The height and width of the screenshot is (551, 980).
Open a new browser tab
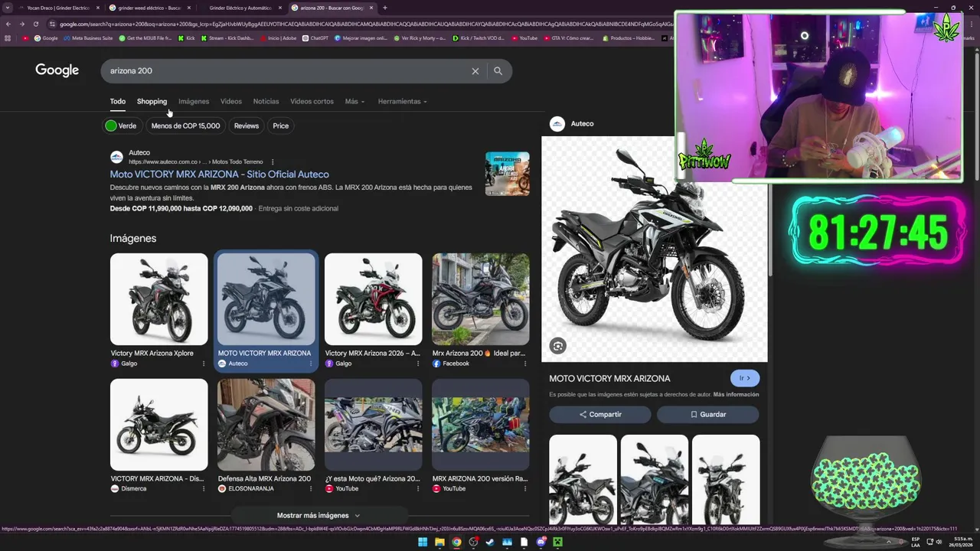pyautogui.click(x=384, y=8)
